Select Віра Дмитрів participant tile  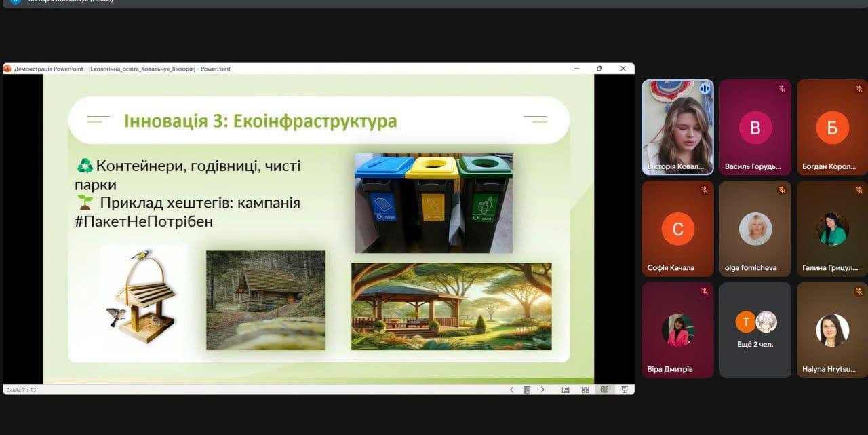click(677, 330)
